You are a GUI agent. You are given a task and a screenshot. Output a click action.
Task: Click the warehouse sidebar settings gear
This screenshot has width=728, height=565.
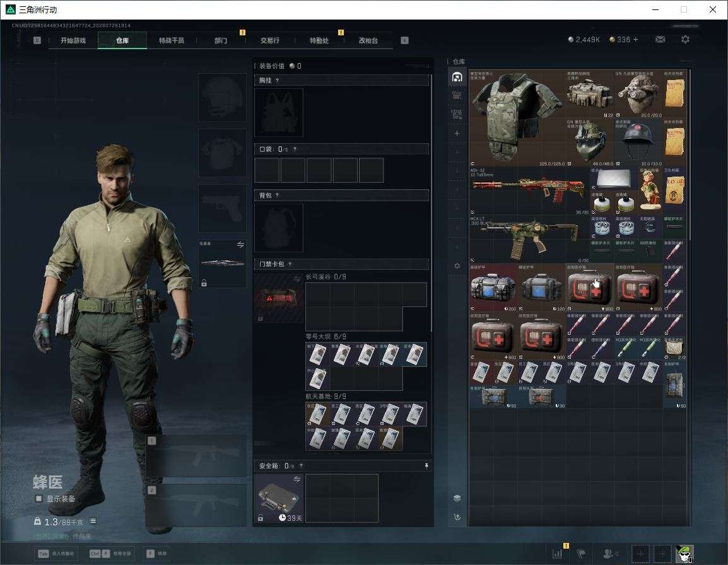[457, 266]
